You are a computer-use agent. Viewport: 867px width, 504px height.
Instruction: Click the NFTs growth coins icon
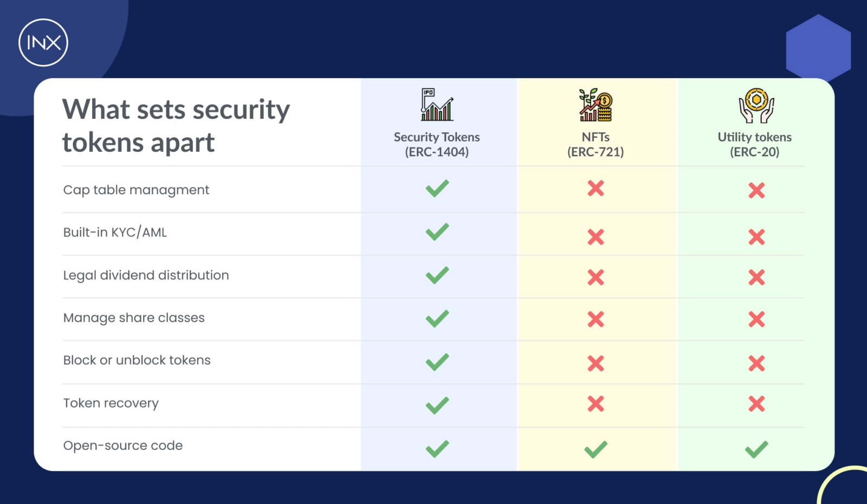(596, 105)
